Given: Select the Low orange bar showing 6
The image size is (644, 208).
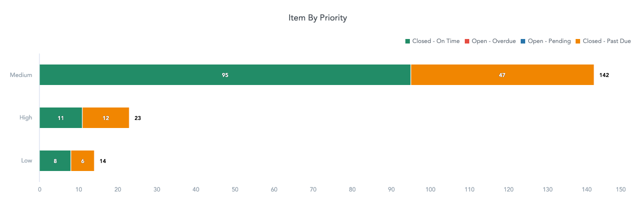Looking at the screenshot, I should tap(82, 161).
